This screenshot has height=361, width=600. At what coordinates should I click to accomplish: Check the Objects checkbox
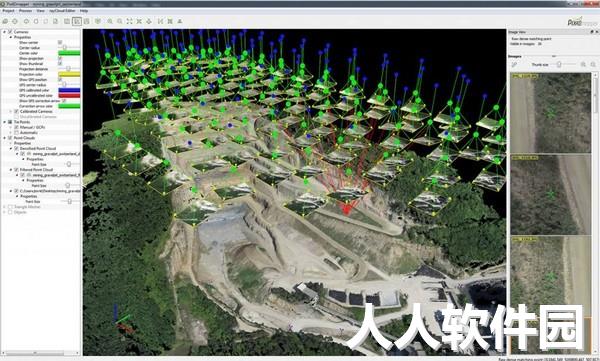pyautogui.click(x=10, y=212)
